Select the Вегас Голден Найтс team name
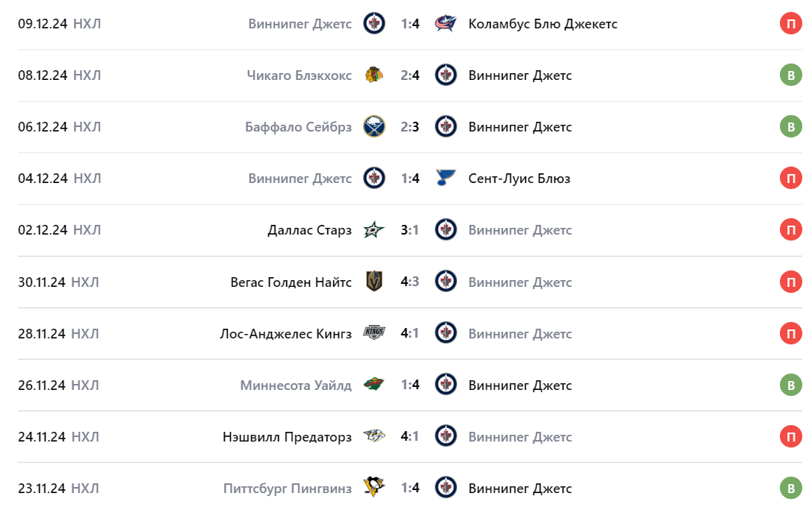812x511 pixels. coord(291,282)
